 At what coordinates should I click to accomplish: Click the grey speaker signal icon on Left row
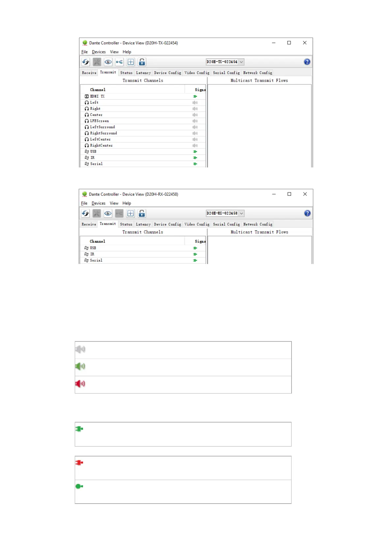(x=195, y=102)
